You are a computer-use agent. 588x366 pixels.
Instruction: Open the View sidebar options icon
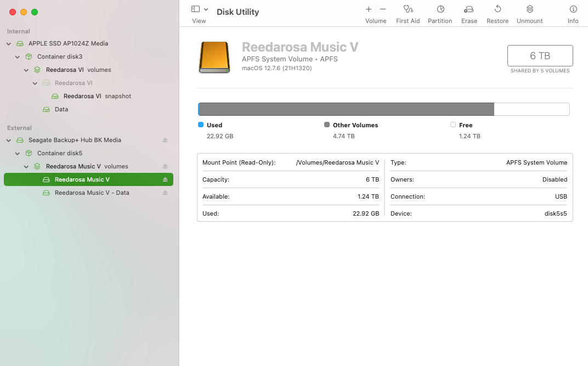pyautogui.click(x=195, y=9)
